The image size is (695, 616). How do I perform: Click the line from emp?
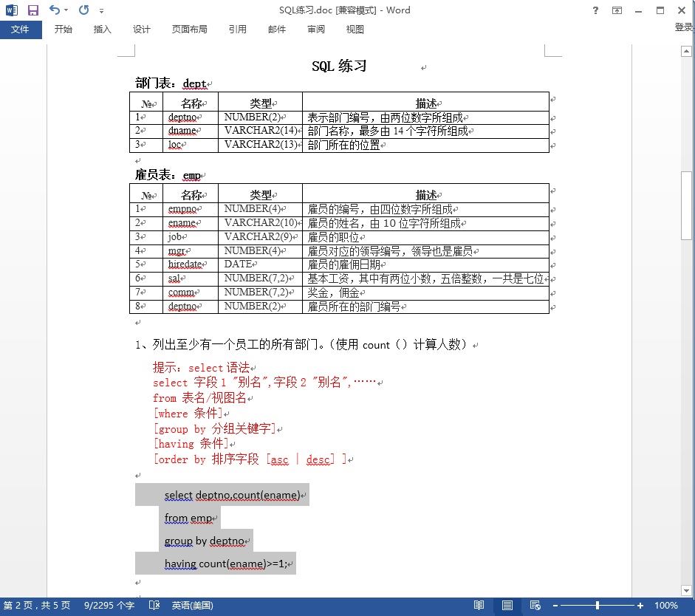(188, 518)
